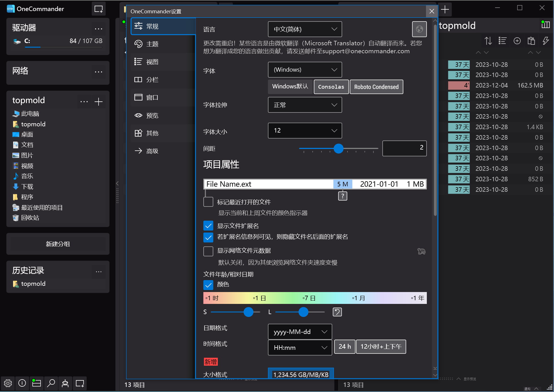This screenshot has width=554, height=392.
Task: Open the search magnifier icon in bottom toolbar
Action: [51, 383]
